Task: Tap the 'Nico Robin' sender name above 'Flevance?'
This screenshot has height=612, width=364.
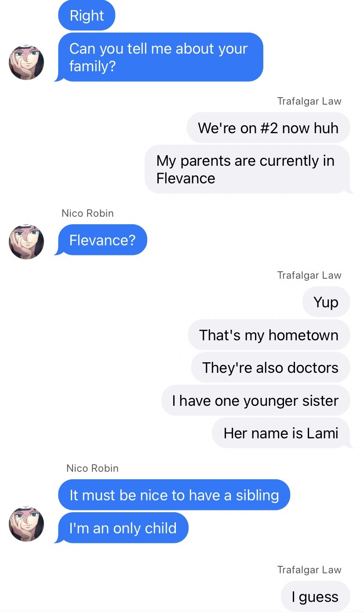Action: point(87,213)
